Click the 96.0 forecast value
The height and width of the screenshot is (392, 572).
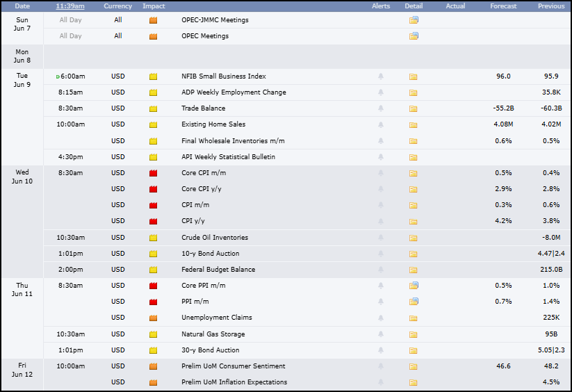(x=503, y=76)
